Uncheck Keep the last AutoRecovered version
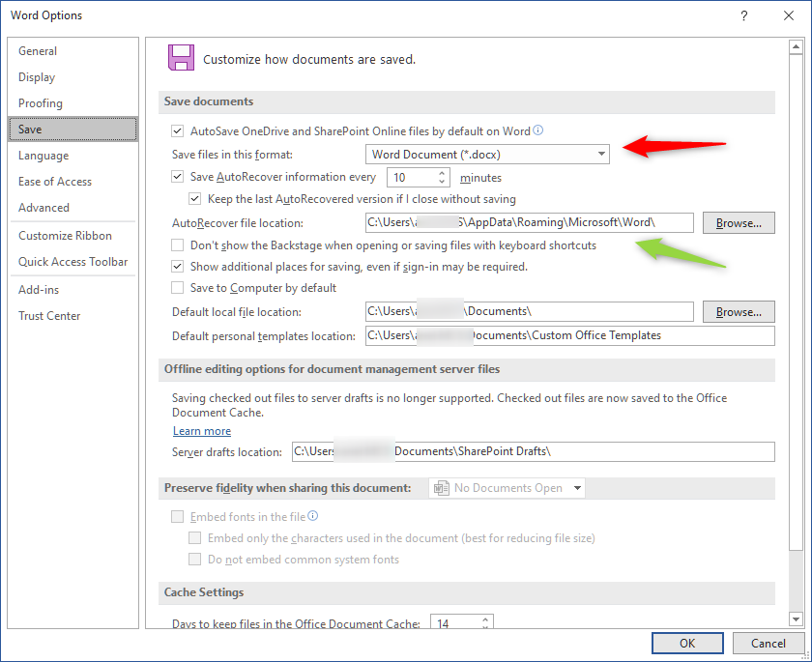812x662 pixels. click(194, 199)
